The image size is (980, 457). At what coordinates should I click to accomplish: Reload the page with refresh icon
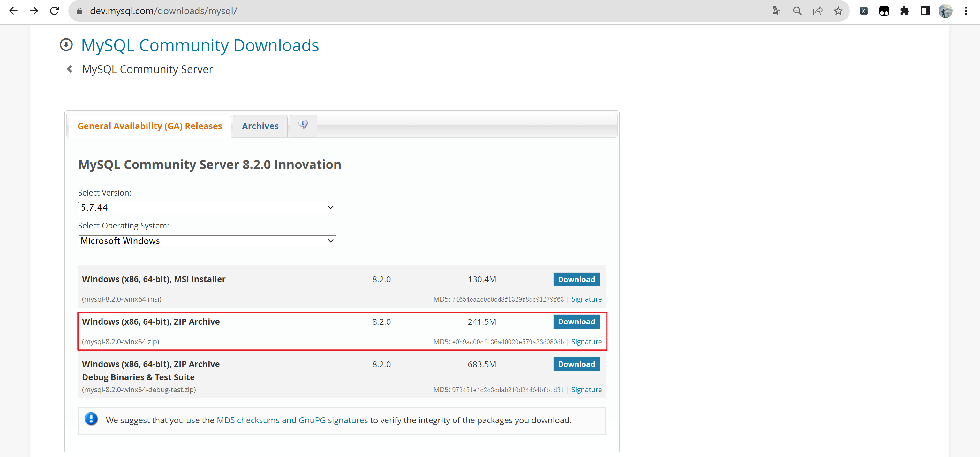click(54, 11)
